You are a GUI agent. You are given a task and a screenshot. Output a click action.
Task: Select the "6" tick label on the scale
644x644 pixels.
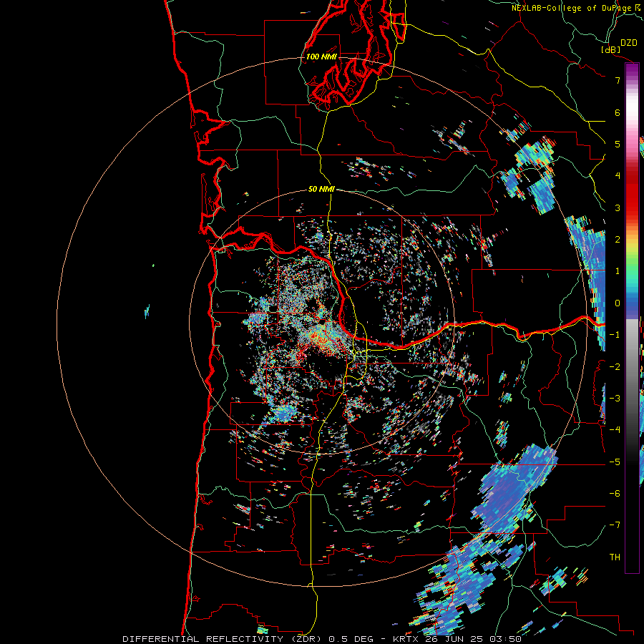[618, 112]
